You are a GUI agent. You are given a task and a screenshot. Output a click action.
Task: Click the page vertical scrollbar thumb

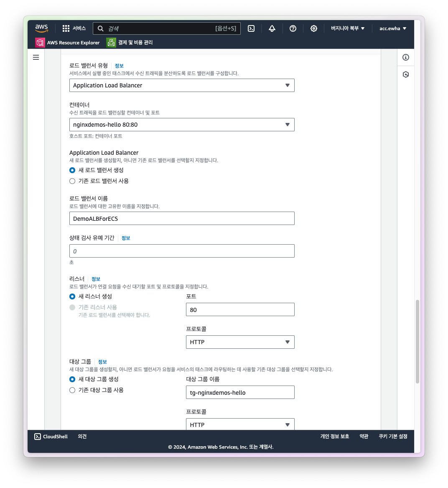coord(417,341)
